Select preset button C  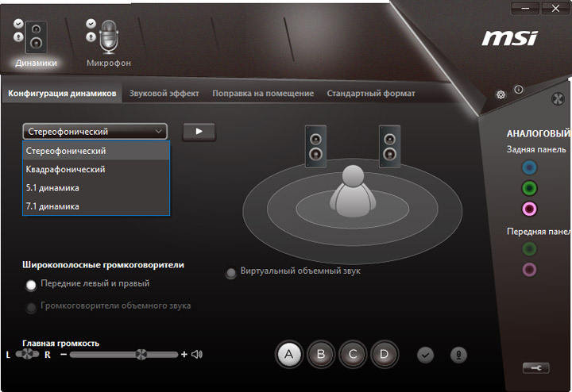[353, 354]
